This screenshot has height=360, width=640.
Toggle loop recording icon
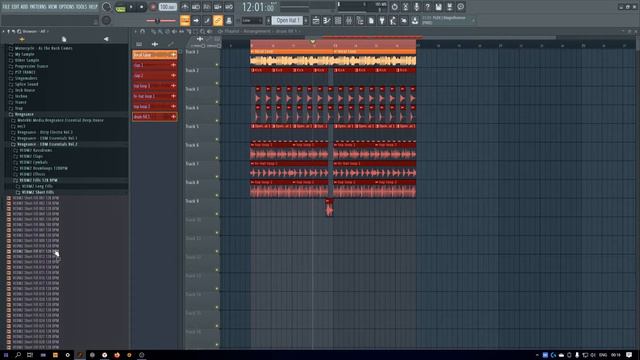click(x=229, y=7)
